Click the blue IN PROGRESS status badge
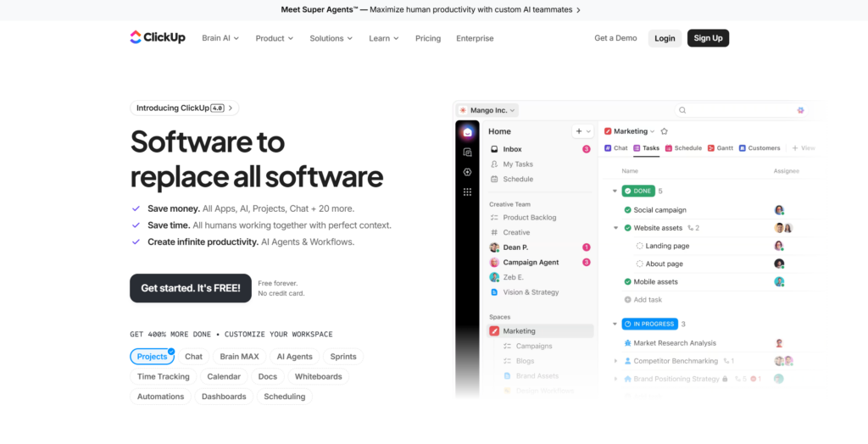Viewport: 868px width, 444px height. tap(650, 324)
